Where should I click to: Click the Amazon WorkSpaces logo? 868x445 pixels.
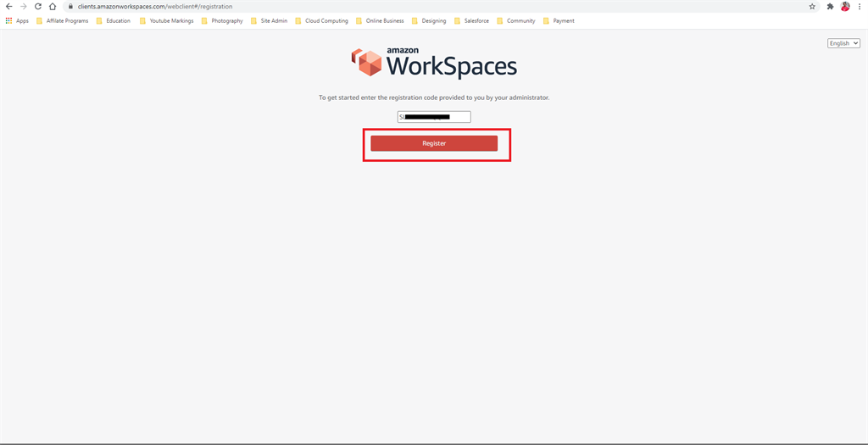coord(434,63)
